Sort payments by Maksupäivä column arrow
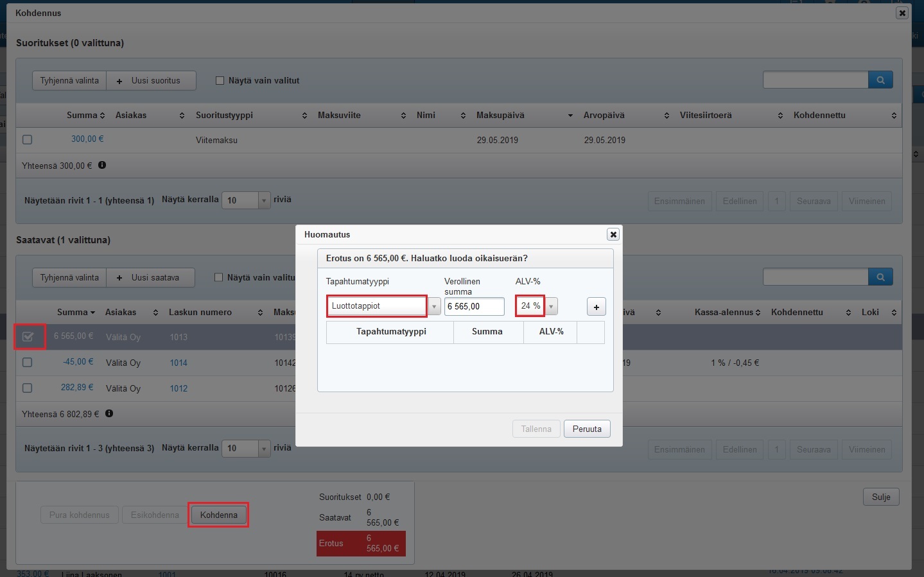Viewport: 924px width, 577px height. (570, 116)
